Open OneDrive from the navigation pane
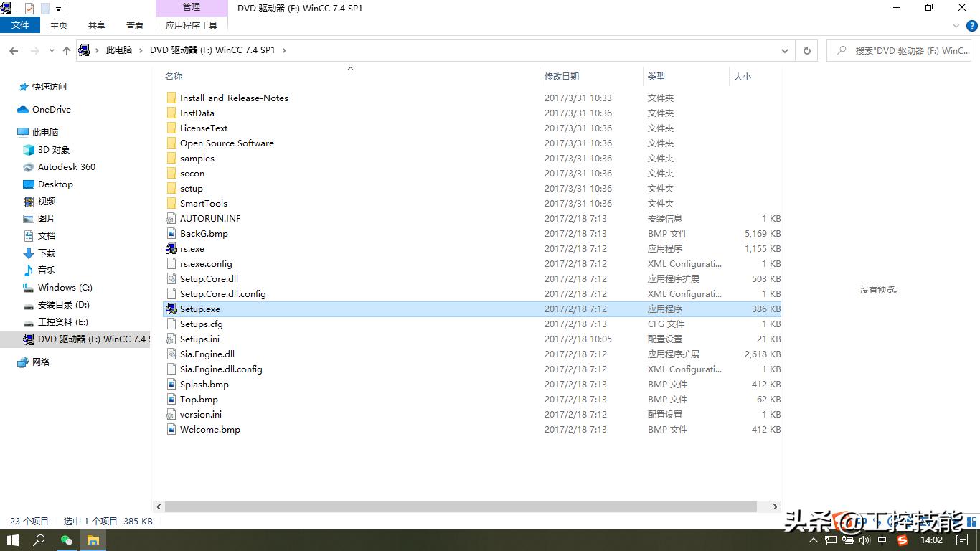The width and height of the screenshot is (980, 551). coord(51,109)
